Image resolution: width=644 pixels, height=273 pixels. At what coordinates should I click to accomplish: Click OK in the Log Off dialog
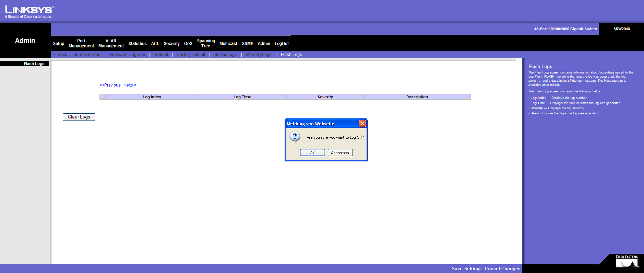point(312,153)
